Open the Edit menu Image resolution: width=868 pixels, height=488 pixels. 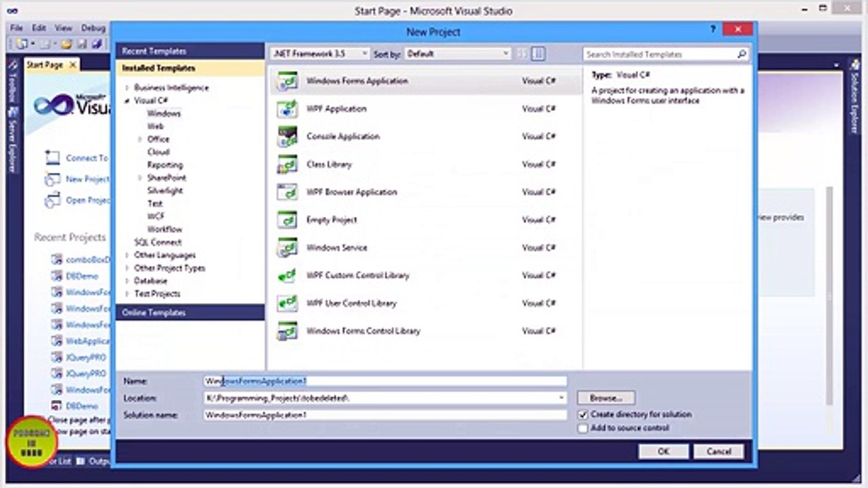coord(39,28)
